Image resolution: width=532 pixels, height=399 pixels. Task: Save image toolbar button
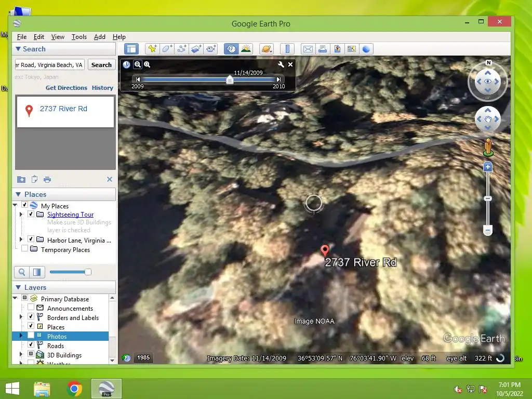coord(337,49)
